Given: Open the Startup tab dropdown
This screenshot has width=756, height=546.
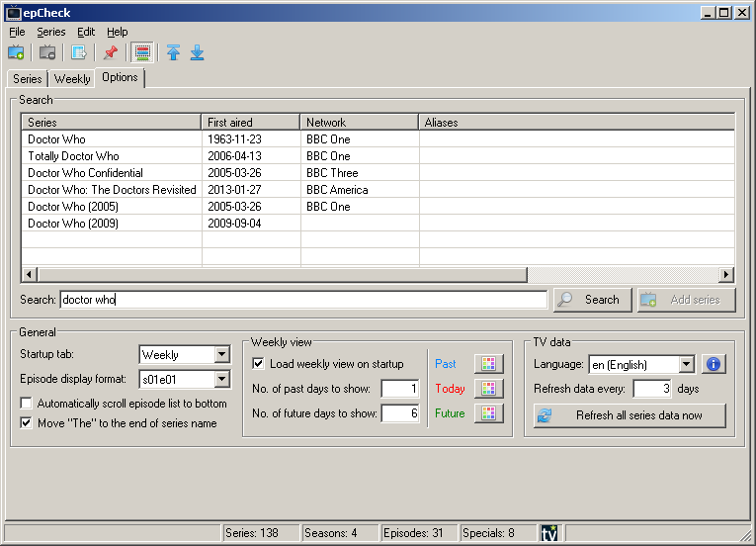Looking at the screenshot, I should pos(221,355).
